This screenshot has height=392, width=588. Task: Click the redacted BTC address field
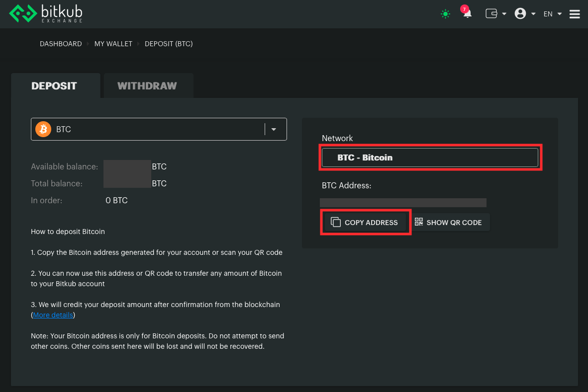point(403,203)
